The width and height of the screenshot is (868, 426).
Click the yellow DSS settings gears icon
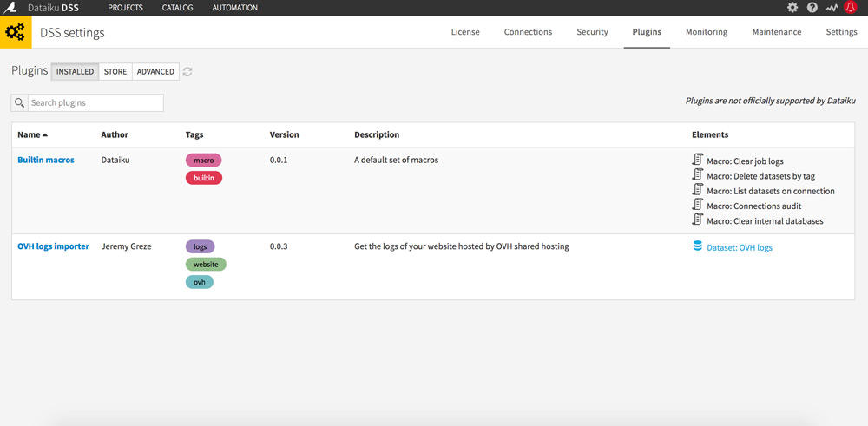tap(16, 32)
